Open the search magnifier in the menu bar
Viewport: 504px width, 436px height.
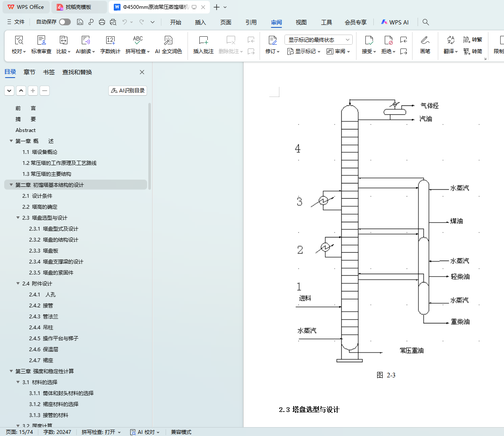pyautogui.click(x=426, y=22)
